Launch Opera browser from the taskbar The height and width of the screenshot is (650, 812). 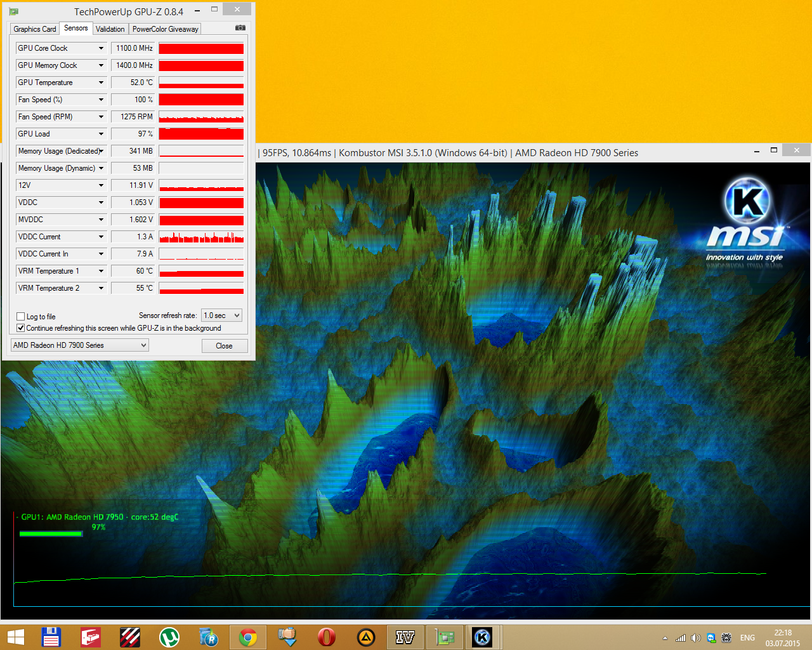(327, 637)
